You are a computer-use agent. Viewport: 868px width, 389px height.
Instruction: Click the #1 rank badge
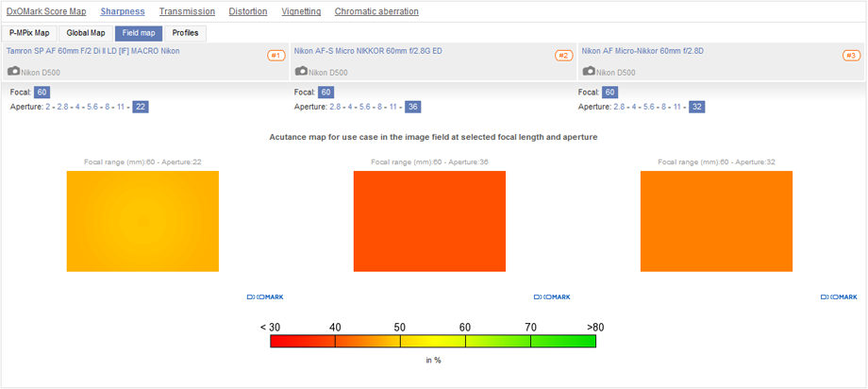pyautogui.click(x=276, y=56)
